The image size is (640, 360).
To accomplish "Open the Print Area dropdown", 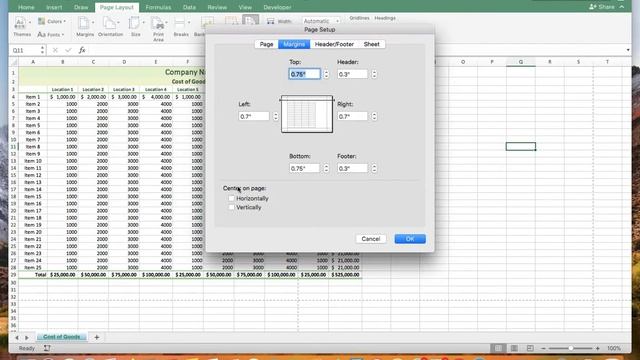I will [x=158, y=29].
